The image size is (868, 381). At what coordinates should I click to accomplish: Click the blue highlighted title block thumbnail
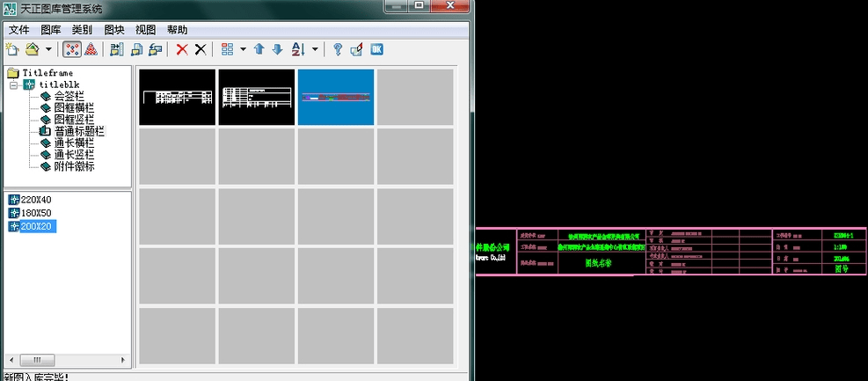(x=336, y=97)
